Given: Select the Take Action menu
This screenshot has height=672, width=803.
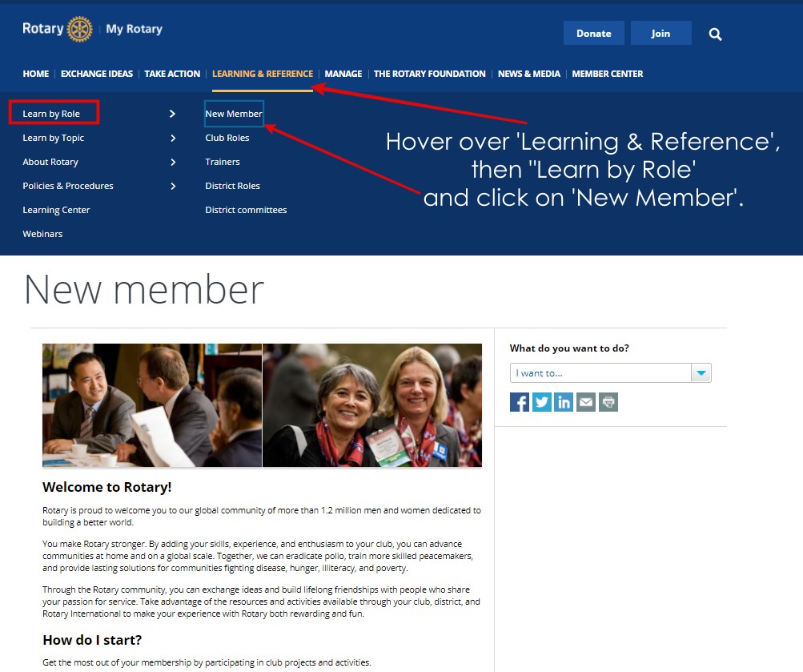Looking at the screenshot, I should [x=171, y=73].
